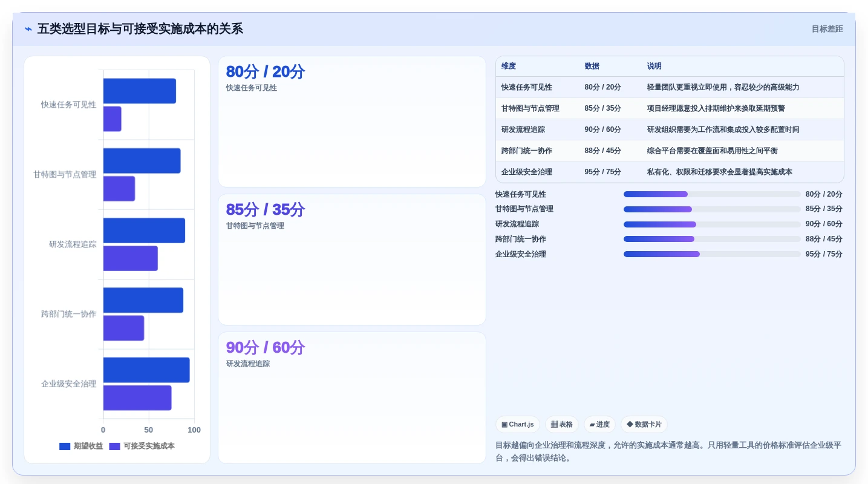Image resolution: width=868 pixels, height=484 pixels.
Task: Open the 85分 / 35分 data card
Action: point(352,260)
